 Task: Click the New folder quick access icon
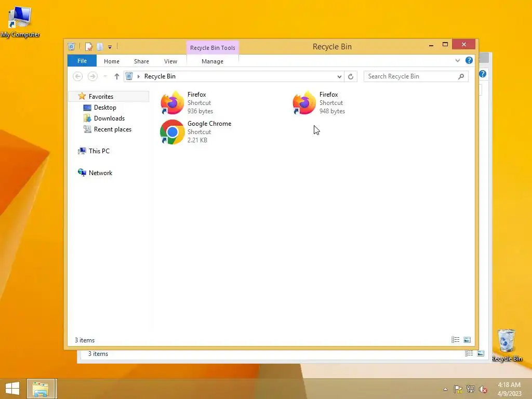(x=100, y=46)
